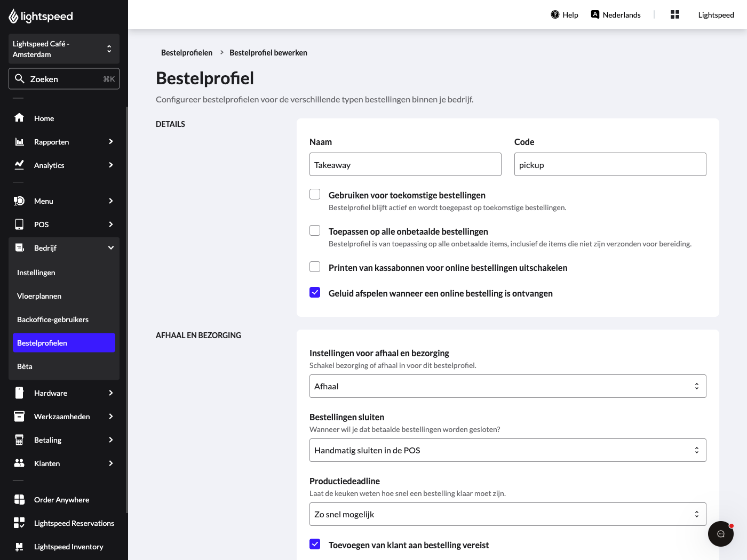Expand the Analytics chevron
This screenshot has height=560, width=747.
click(x=111, y=165)
